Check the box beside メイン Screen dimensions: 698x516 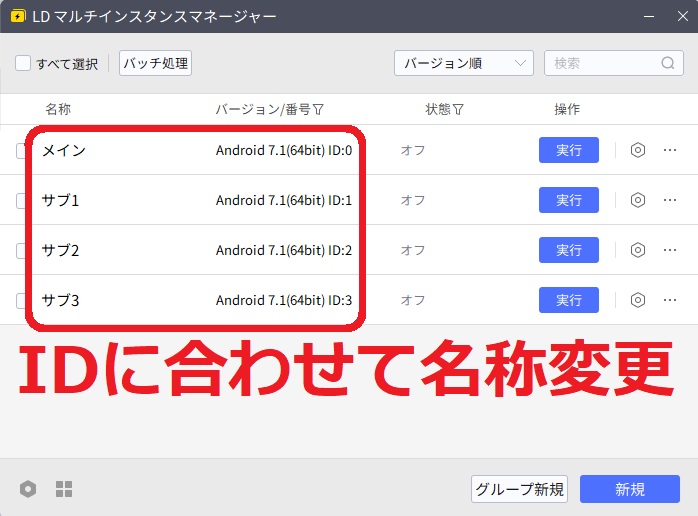(22, 151)
